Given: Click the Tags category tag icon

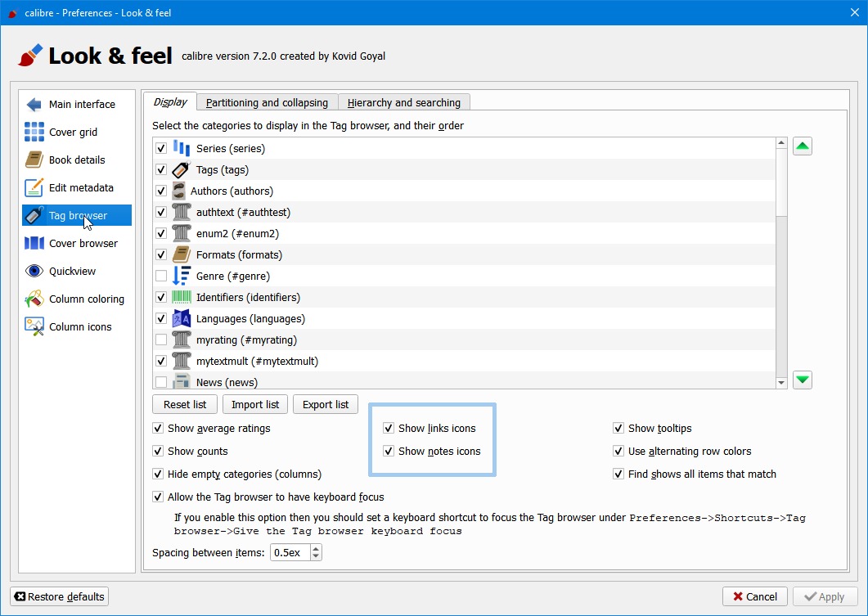Looking at the screenshot, I should (181, 169).
